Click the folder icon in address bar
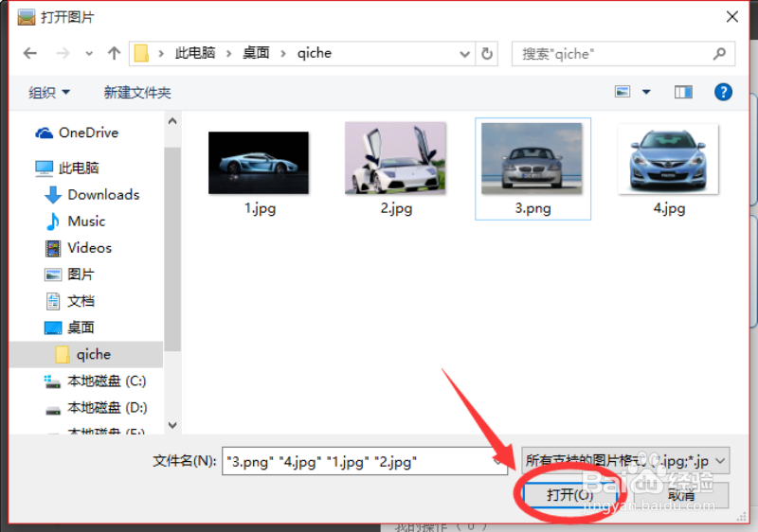The height and width of the screenshot is (532, 758). (x=141, y=53)
